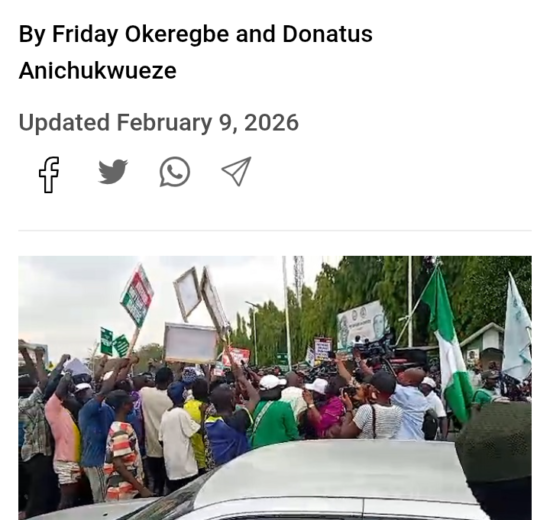Open the protest crowd photo
Image resolution: width=550 pixels, height=520 pixels.
pos(275,388)
